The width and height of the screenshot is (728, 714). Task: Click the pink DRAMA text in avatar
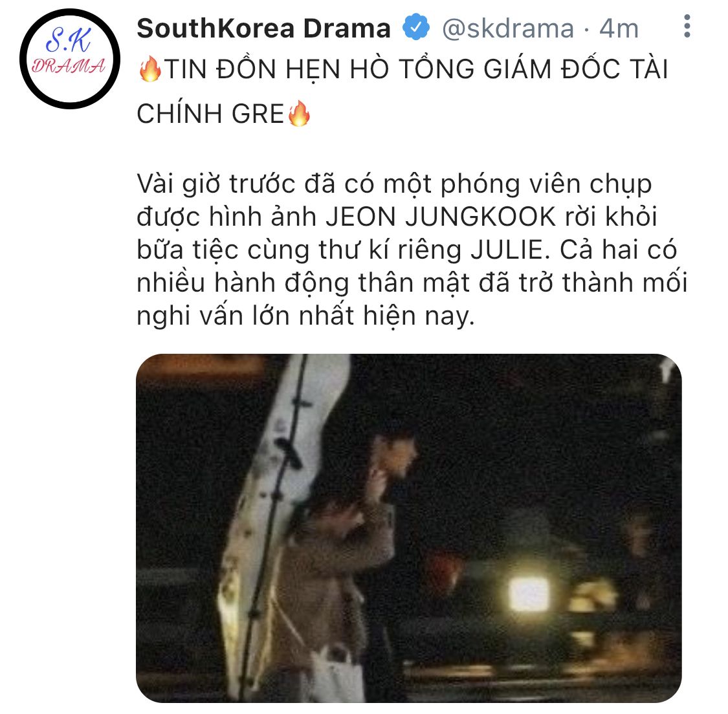69,66
